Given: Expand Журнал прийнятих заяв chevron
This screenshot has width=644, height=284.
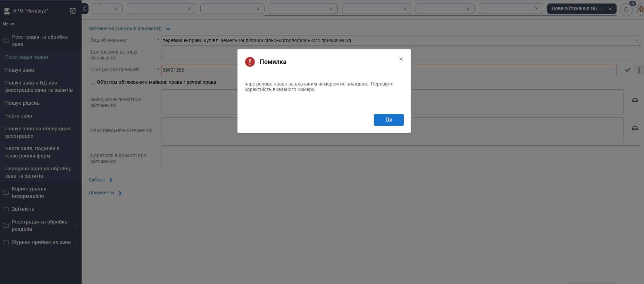Looking at the screenshot, I should pos(77,242).
